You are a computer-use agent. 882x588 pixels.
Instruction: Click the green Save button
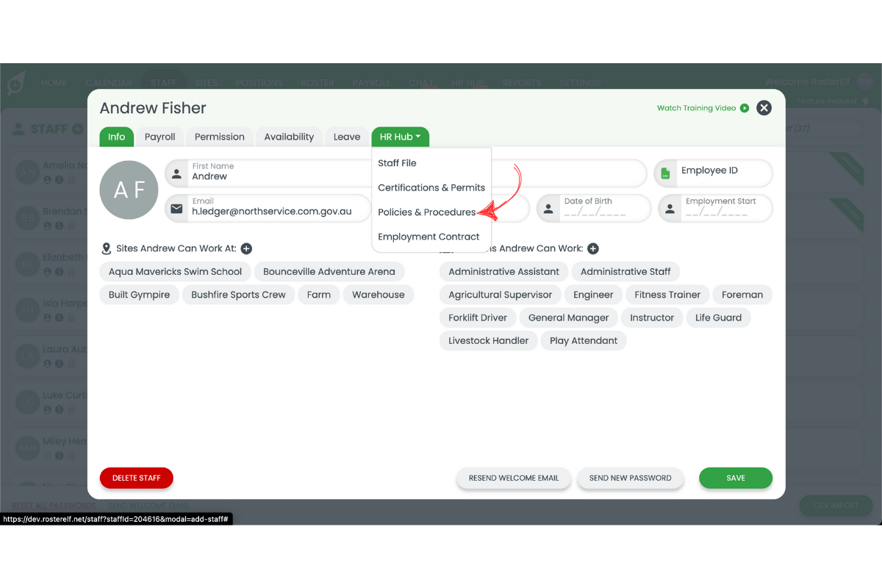tap(735, 478)
